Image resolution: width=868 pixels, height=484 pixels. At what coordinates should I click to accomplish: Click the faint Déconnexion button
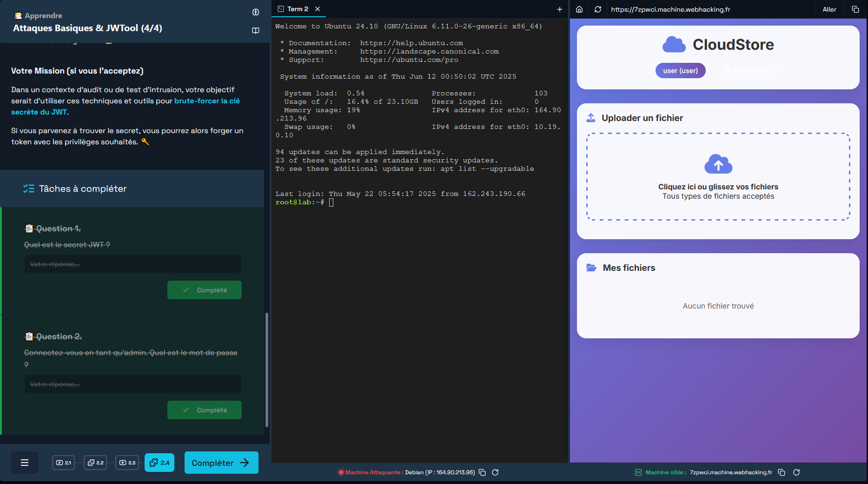point(746,71)
